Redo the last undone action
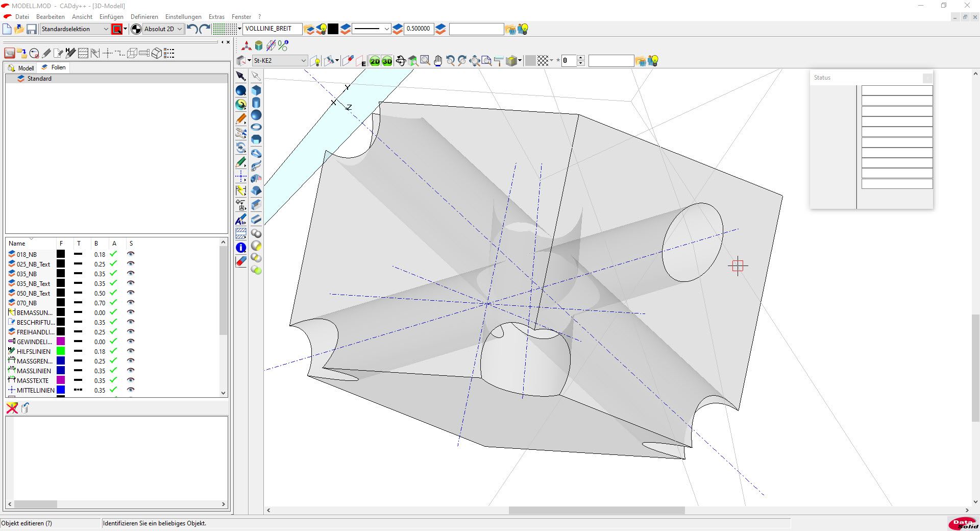This screenshot has width=980, height=531. [x=205, y=29]
